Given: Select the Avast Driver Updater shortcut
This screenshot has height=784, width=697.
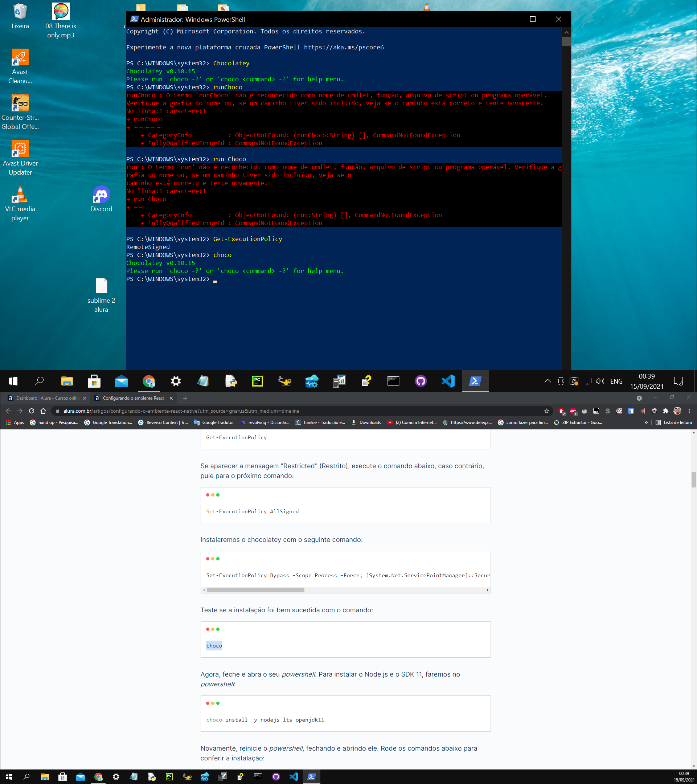Looking at the screenshot, I should point(20,158).
